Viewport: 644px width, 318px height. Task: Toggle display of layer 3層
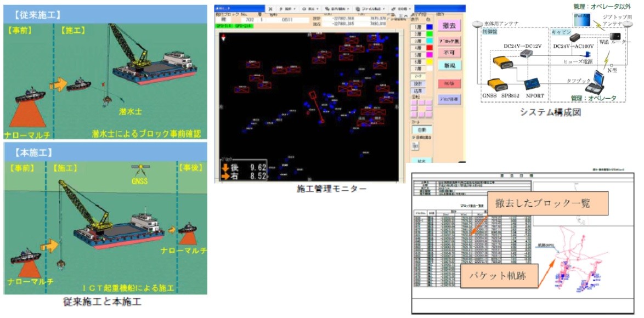(417, 41)
